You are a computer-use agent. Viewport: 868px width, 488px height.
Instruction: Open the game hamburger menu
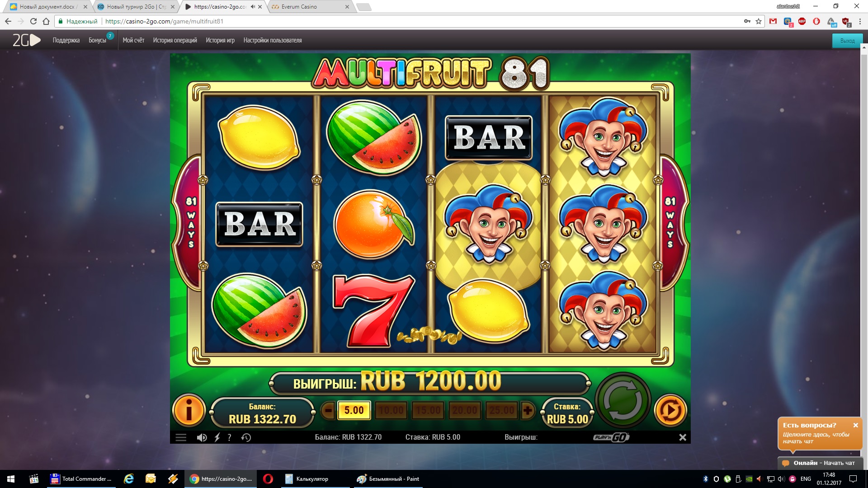(181, 437)
